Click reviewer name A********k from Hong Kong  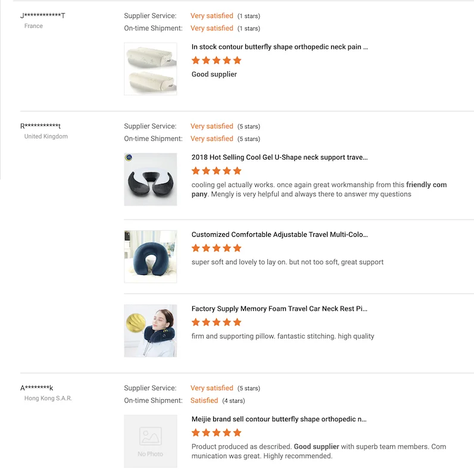(36, 388)
